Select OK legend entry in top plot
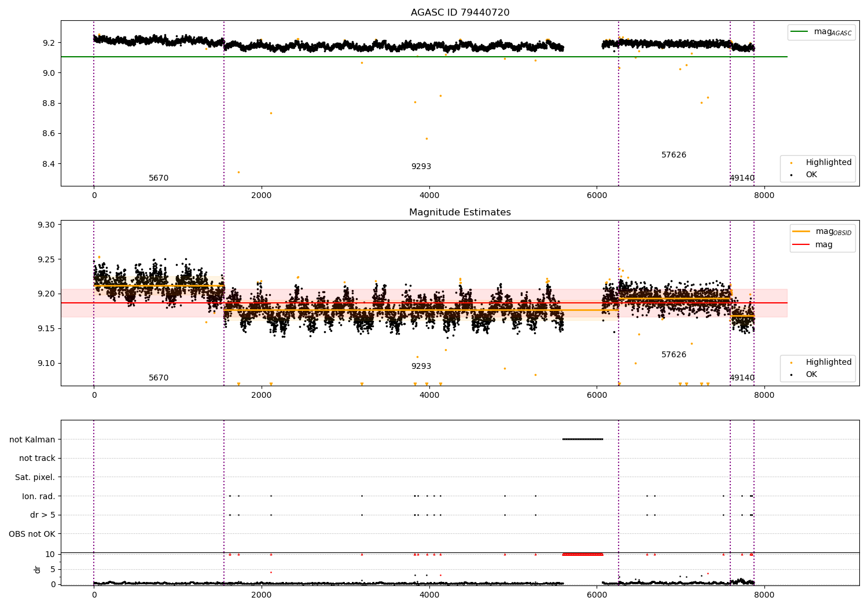This screenshot has width=868, height=608. [x=811, y=174]
